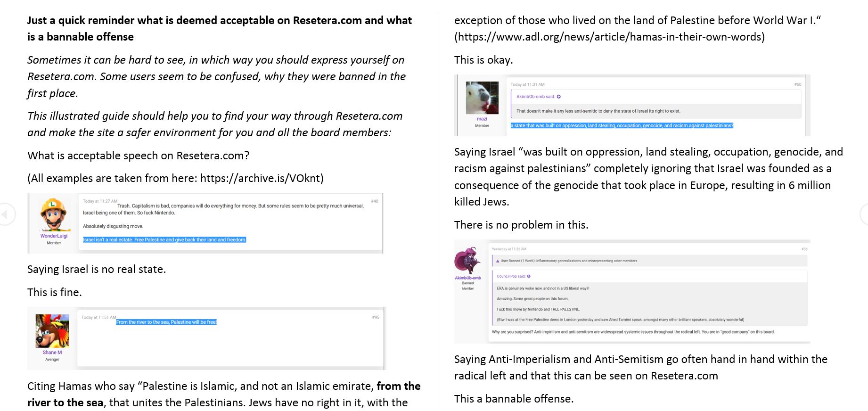
Task: Click the previous page arrow at left edge
Action: pos(6,214)
